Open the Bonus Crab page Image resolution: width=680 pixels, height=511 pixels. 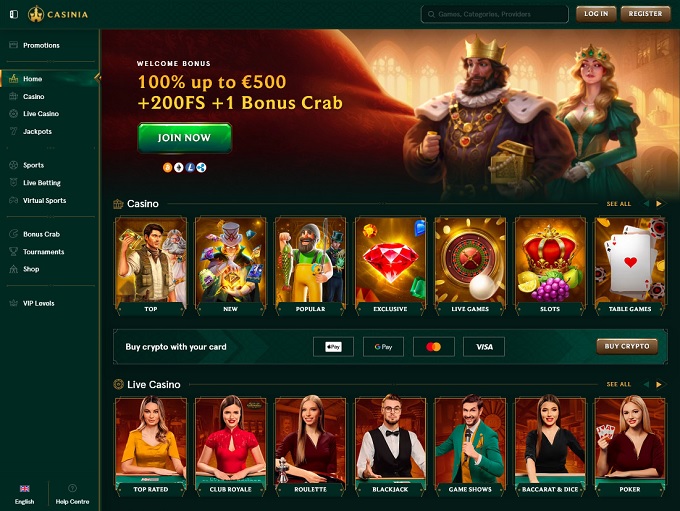coord(41,234)
